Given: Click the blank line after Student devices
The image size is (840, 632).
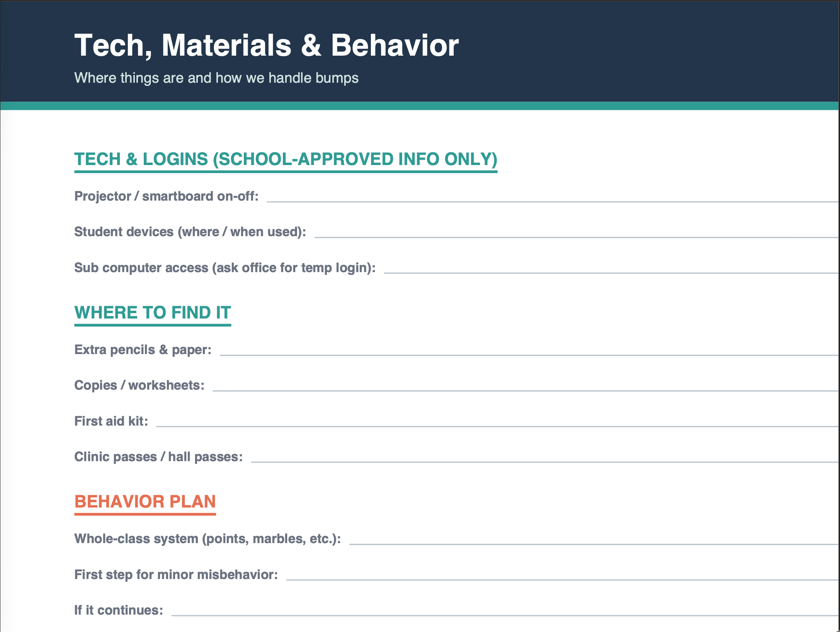Looking at the screenshot, I should click(577, 237).
